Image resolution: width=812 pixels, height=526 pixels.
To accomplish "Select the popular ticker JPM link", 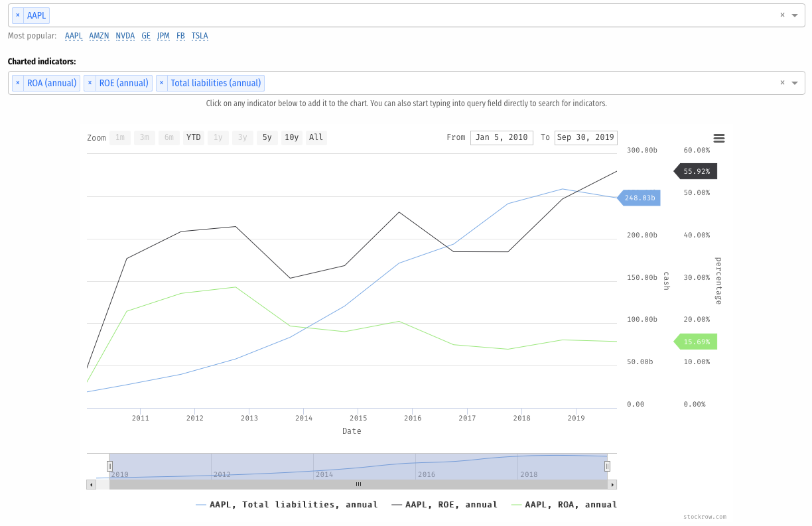I will pyautogui.click(x=163, y=36).
